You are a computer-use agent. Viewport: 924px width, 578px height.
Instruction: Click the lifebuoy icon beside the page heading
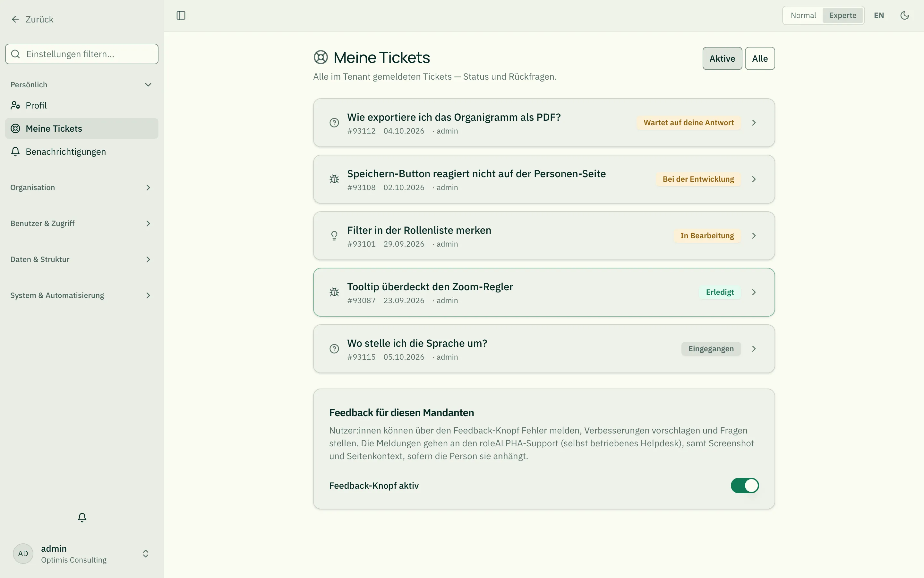(321, 57)
